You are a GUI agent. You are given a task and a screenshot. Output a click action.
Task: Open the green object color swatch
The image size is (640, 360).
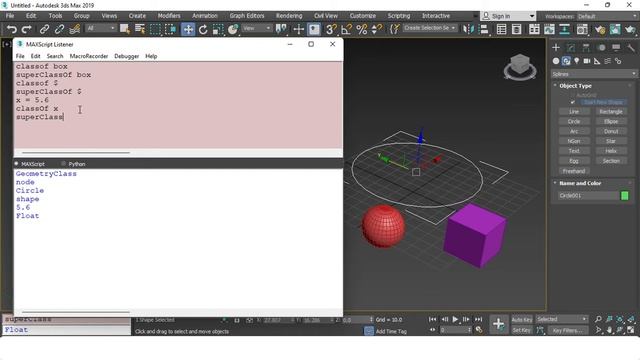tap(624, 196)
